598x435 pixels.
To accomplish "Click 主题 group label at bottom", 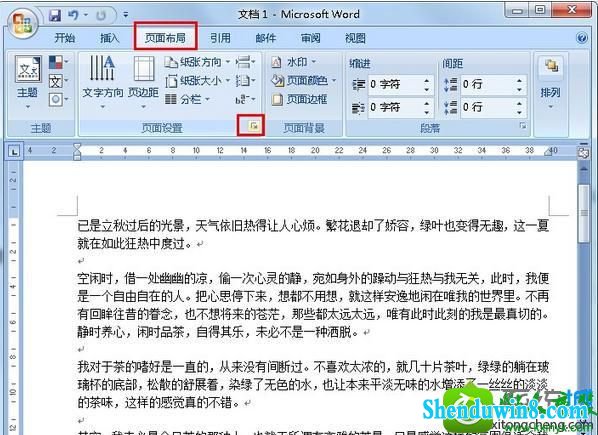I will pos(41,128).
